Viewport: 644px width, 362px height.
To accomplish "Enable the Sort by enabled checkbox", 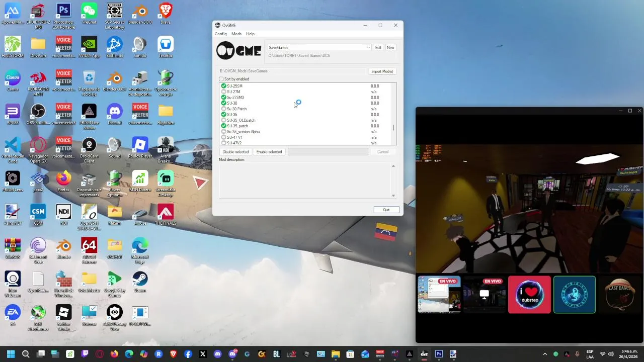I will coord(221,79).
